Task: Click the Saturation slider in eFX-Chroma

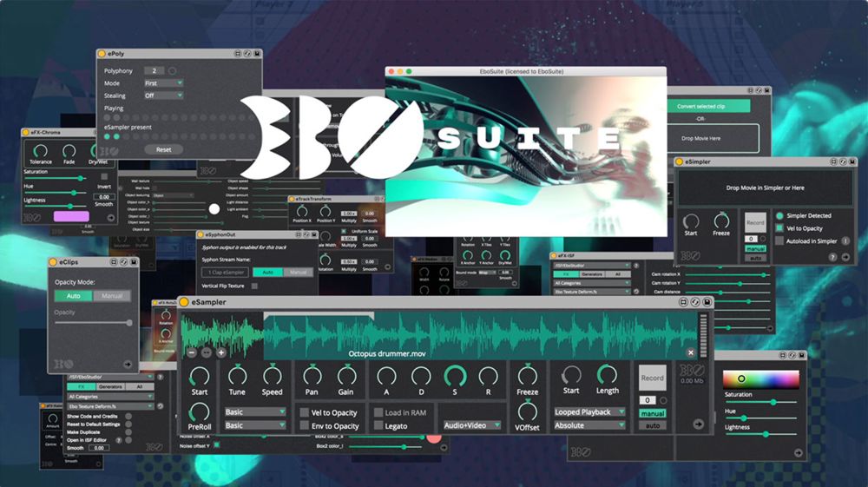Action: 55,178
